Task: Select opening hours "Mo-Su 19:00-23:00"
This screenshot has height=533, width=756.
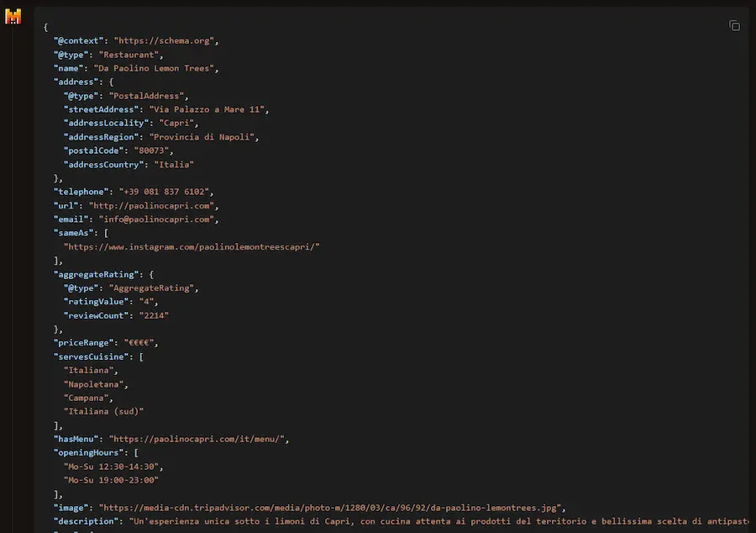Action: pyautogui.click(x=111, y=480)
